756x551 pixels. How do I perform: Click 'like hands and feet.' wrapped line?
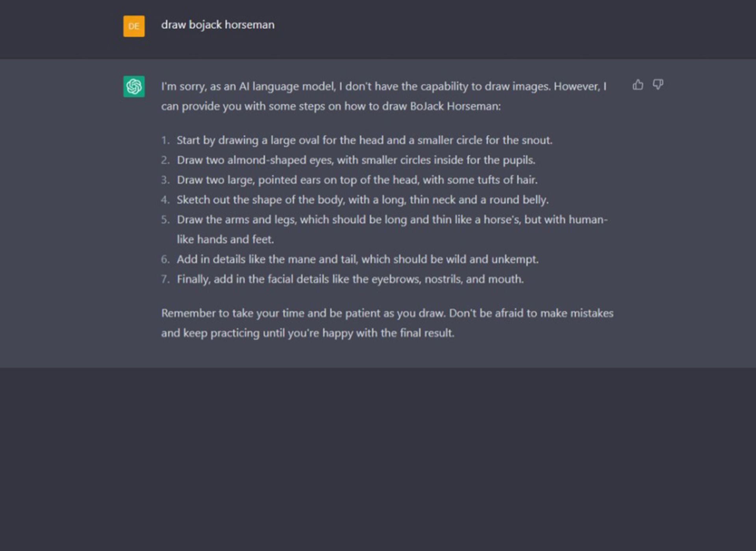(x=225, y=239)
